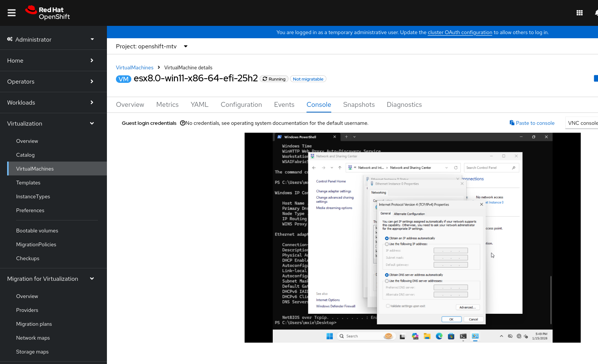Click the Search Control Panel field
Image resolution: width=598 pixels, height=364 pixels.
click(491, 168)
